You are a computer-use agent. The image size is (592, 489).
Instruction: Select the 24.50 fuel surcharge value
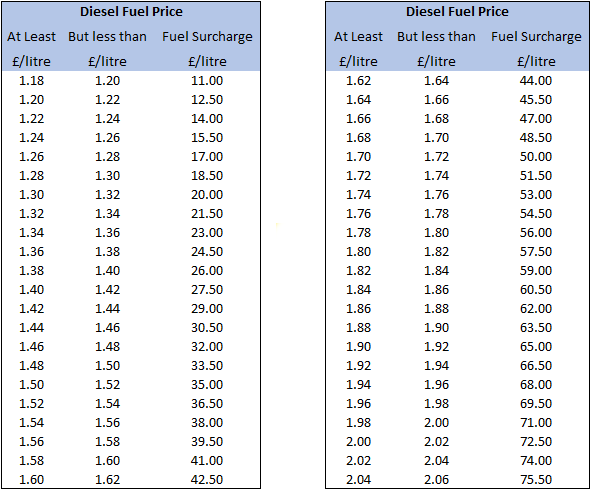click(207, 251)
